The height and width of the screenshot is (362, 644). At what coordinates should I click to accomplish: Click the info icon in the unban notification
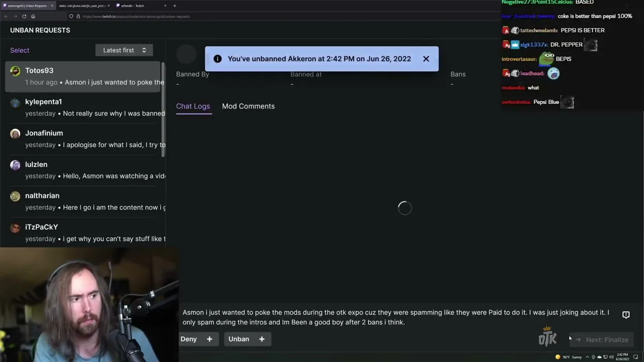pos(217,59)
